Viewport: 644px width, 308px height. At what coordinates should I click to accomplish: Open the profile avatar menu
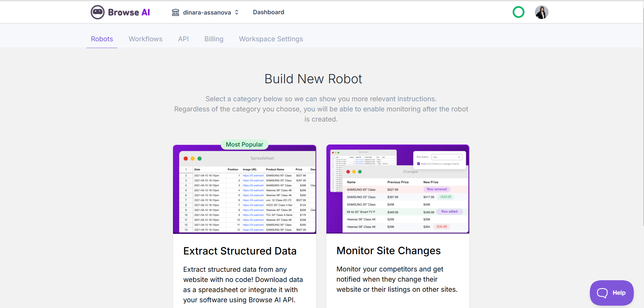coord(541,12)
